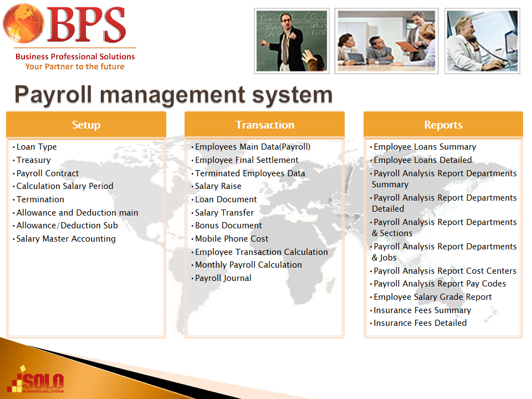
Task: Open the Payroll Journal entry
Action: 223,278
